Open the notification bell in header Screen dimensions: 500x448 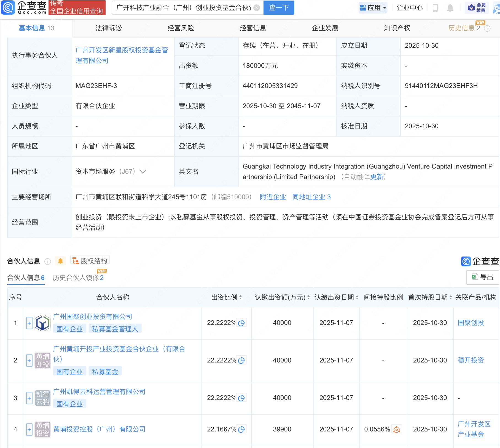pyautogui.click(x=450, y=8)
